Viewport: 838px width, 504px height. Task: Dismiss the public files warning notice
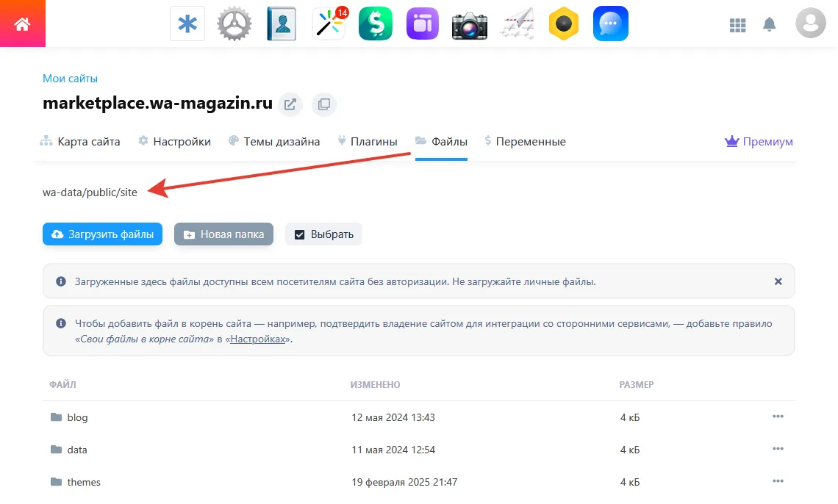click(778, 281)
